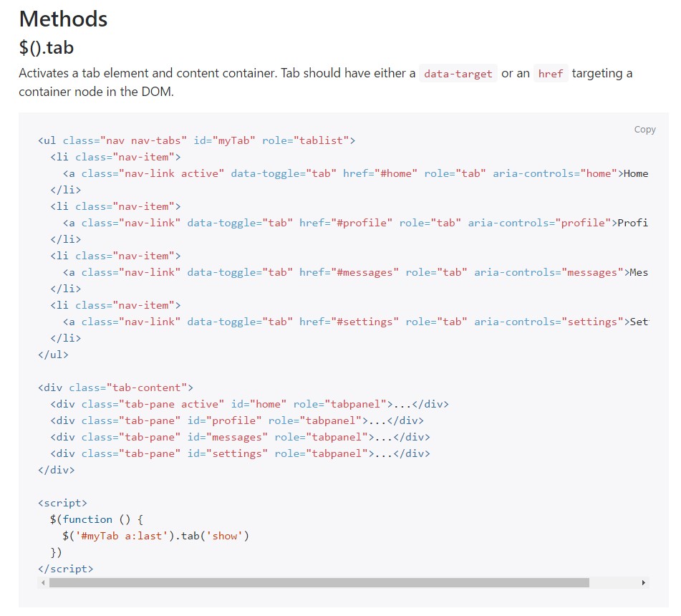Click the line with href="#settings"

(x=355, y=322)
